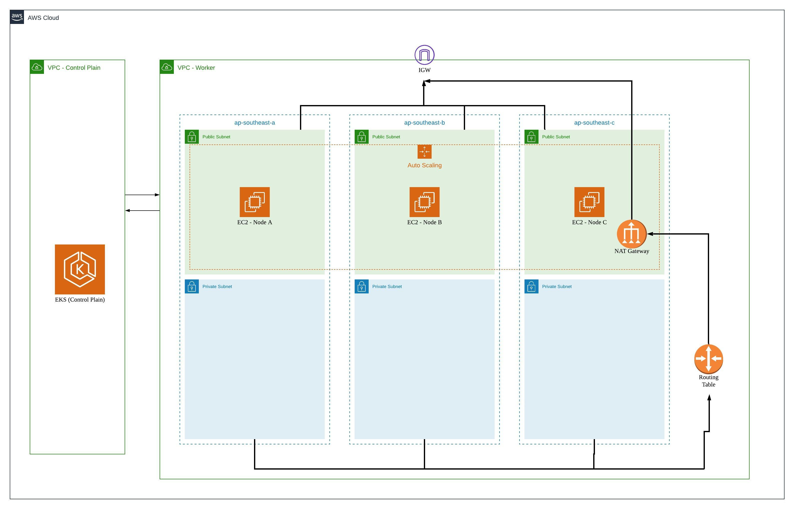This screenshot has width=812, height=509.
Task: Click ap-southeast-c public subnet lock icon
Action: pos(531,137)
